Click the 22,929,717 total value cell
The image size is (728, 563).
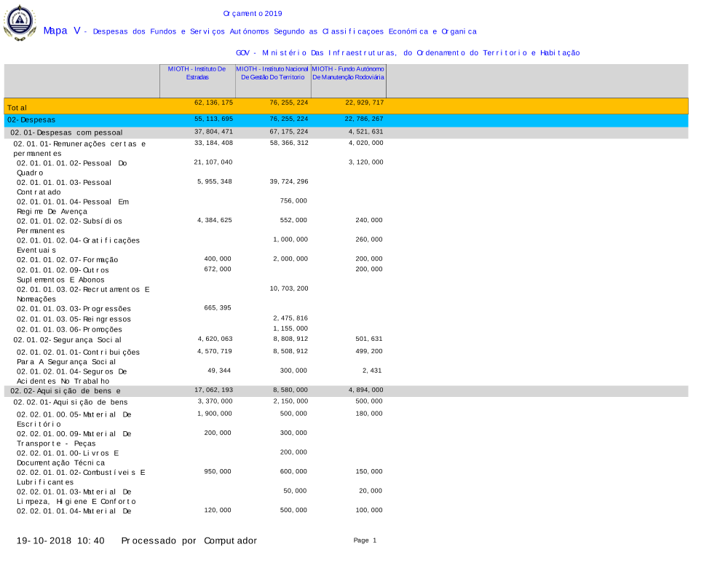(364, 103)
